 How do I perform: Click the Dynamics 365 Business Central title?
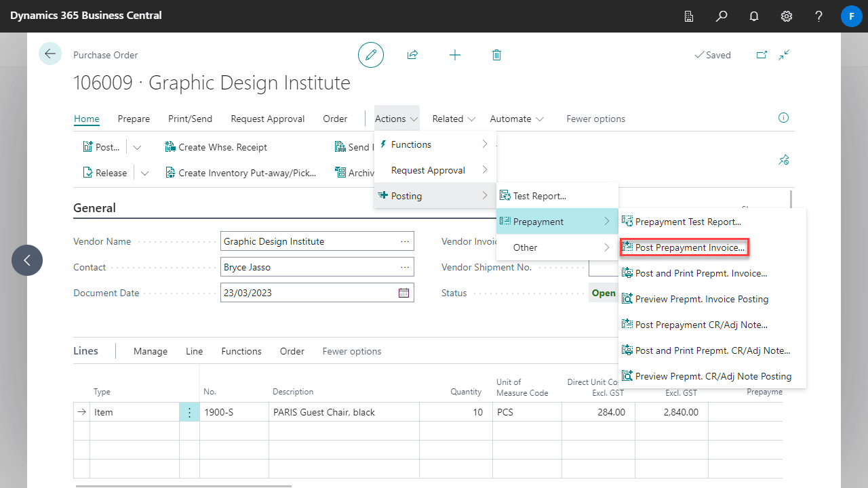(85, 16)
